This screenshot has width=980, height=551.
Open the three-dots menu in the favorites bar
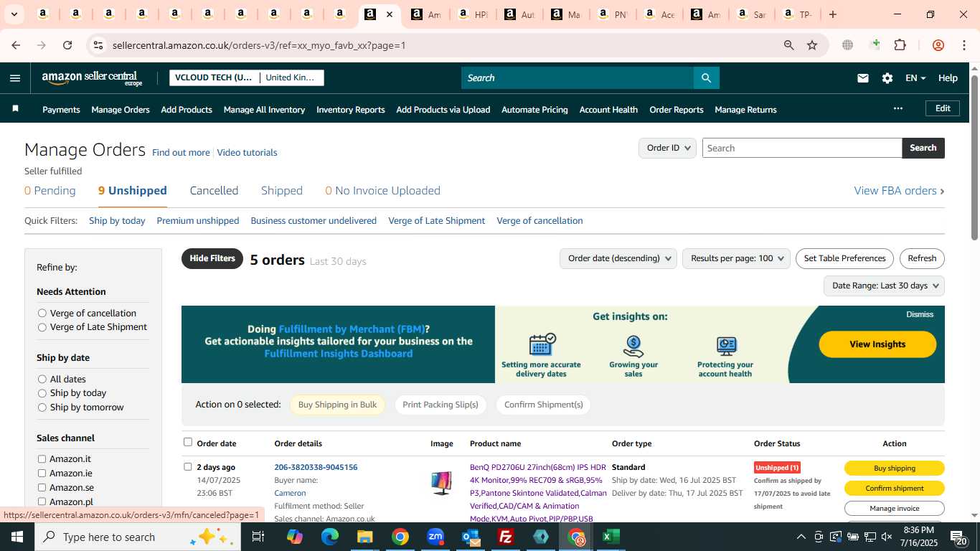click(897, 108)
